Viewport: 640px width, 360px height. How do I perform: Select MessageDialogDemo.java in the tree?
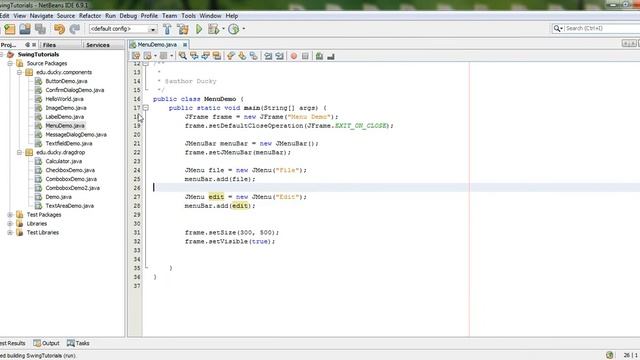[x=76, y=135]
